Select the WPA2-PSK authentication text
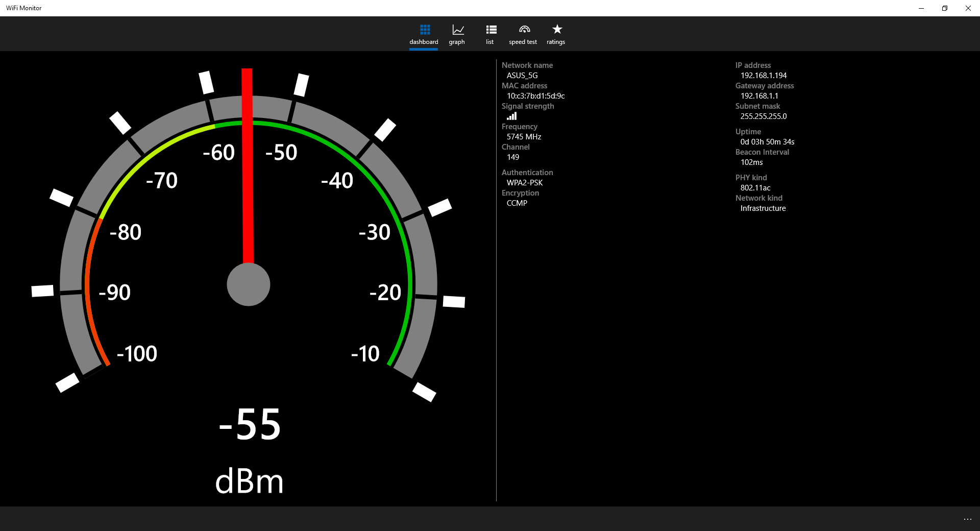Screen dimensions: 980x531 tap(524, 182)
